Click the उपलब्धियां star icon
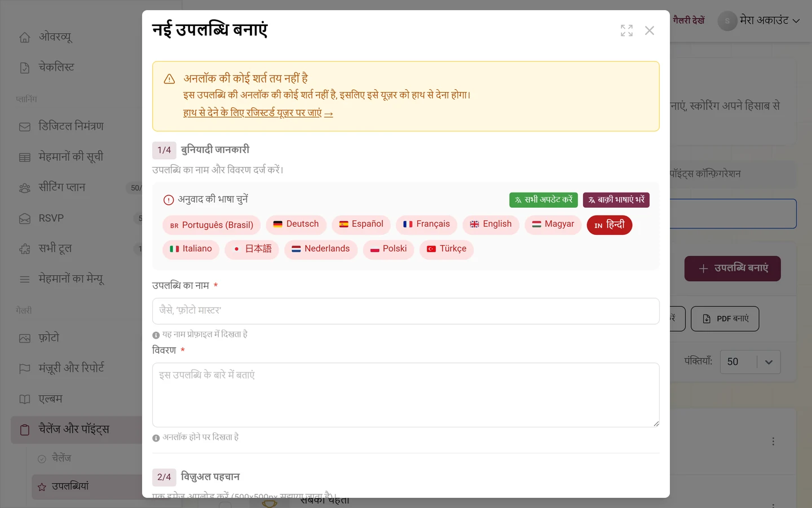Image resolution: width=812 pixels, height=508 pixels. coord(42,487)
